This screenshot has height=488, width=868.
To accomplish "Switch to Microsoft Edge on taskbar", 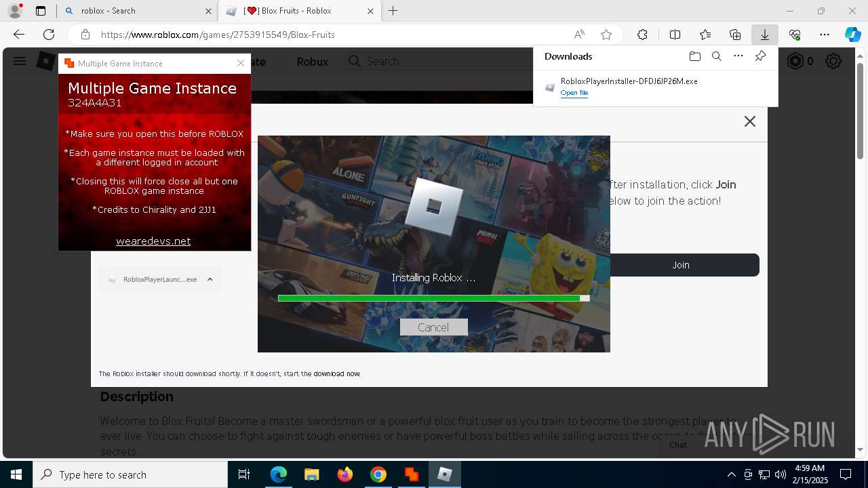I will [279, 474].
